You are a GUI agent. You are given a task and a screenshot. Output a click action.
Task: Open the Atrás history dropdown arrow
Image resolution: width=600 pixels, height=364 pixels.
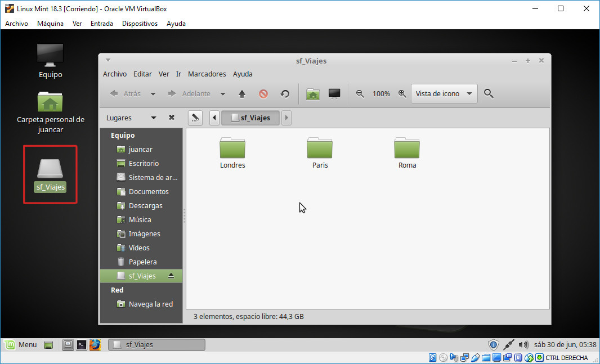tap(153, 94)
